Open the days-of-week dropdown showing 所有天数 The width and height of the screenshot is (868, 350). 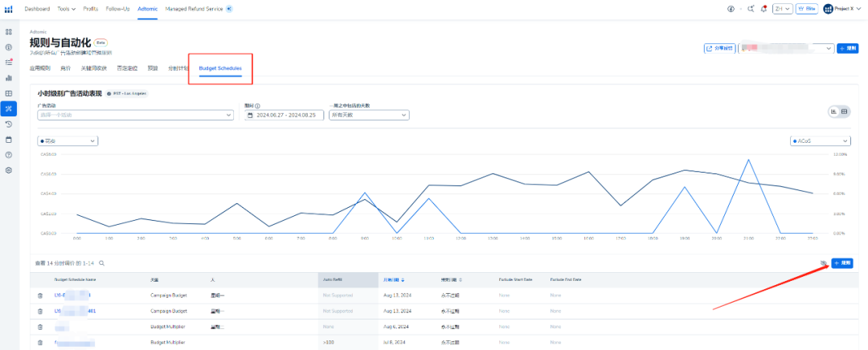pyautogui.click(x=369, y=115)
